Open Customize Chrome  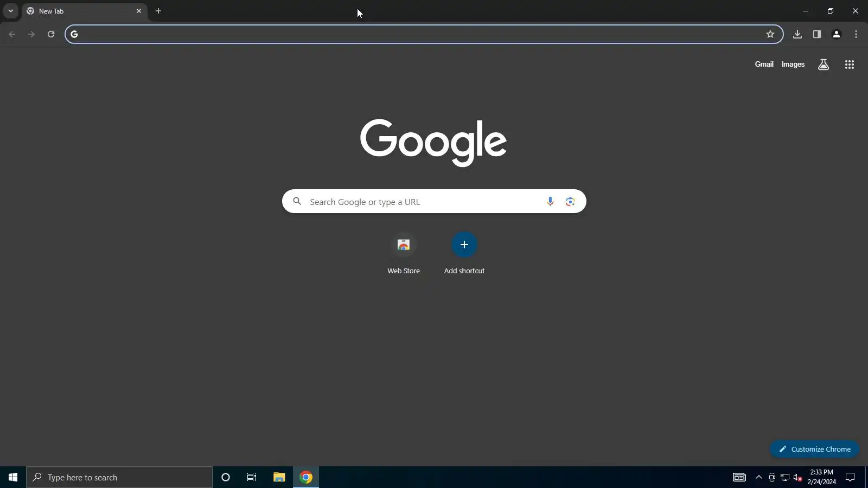[x=814, y=449]
